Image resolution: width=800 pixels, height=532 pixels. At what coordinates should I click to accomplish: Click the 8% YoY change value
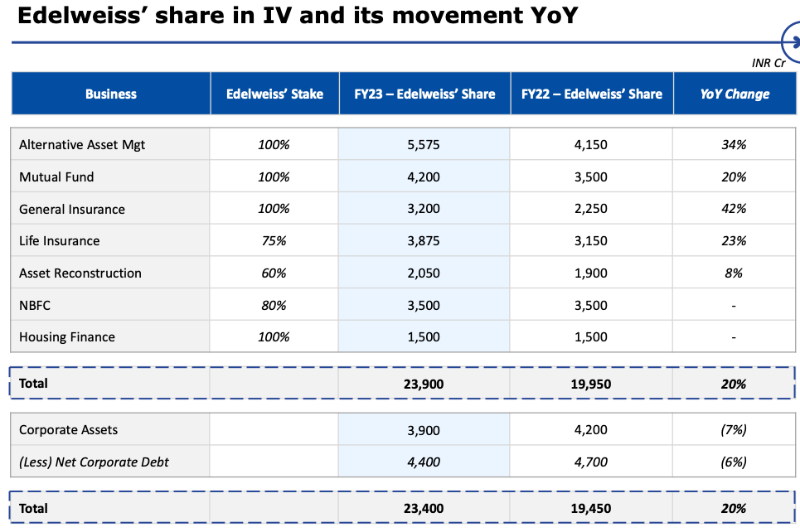point(734,273)
